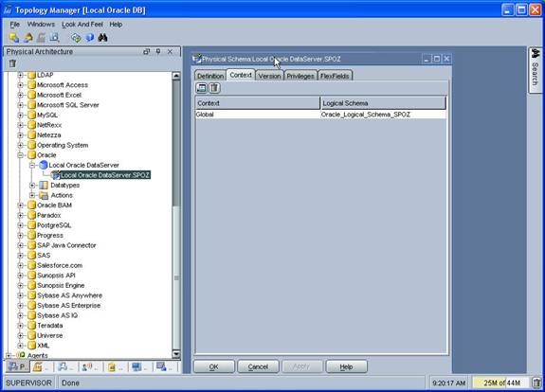Close the Physical Architecture panel
Image resolution: width=545 pixels, height=392 pixels.
coord(170,52)
